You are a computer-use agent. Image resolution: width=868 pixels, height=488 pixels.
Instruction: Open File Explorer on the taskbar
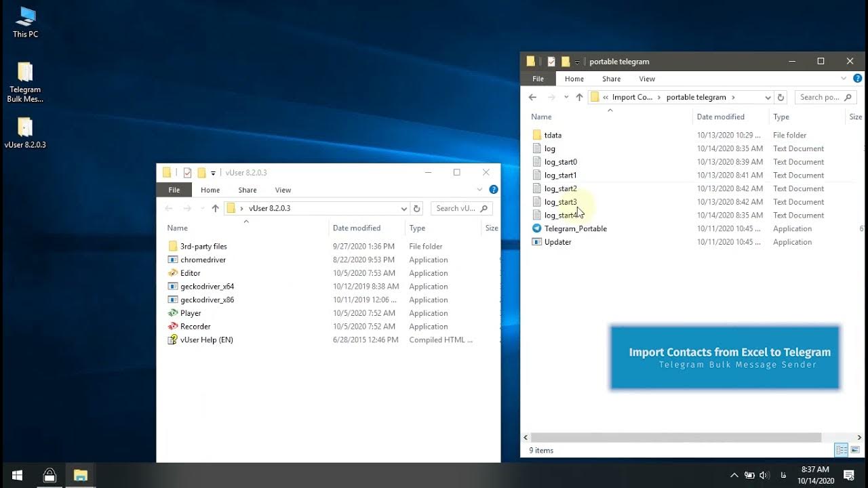(x=81, y=475)
